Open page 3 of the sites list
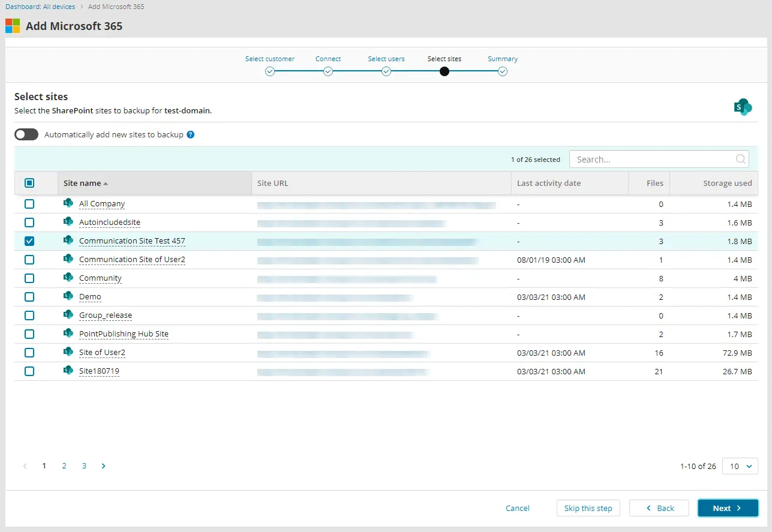 (x=84, y=466)
